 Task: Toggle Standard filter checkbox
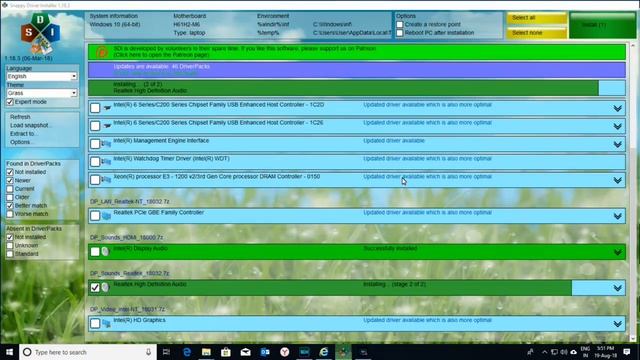pyautogui.click(x=10, y=254)
